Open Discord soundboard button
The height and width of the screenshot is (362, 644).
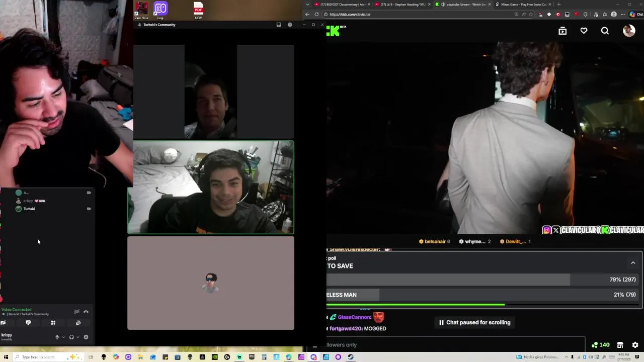pos(78,323)
